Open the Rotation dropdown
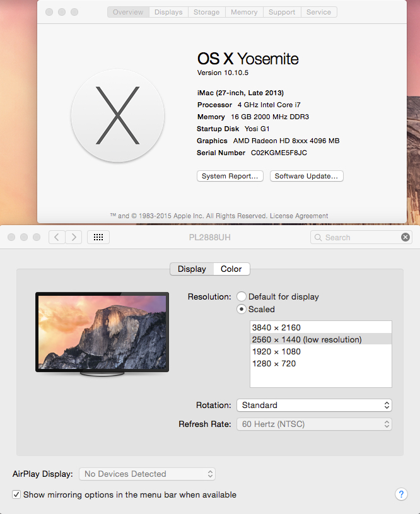The width and height of the screenshot is (420, 514). pyautogui.click(x=314, y=405)
